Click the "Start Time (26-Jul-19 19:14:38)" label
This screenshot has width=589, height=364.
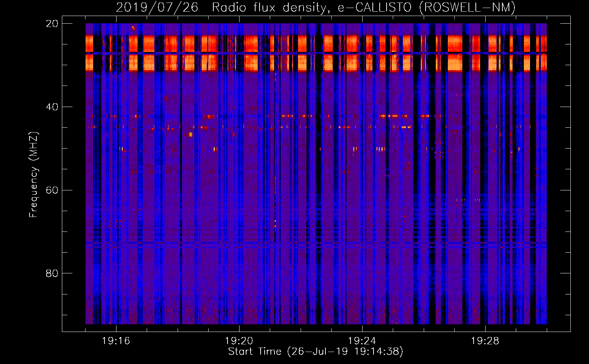click(316, 352)
